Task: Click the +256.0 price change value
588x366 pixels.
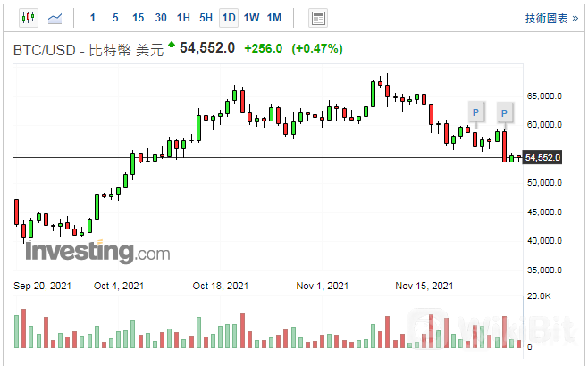Action: tap(264, 49)
